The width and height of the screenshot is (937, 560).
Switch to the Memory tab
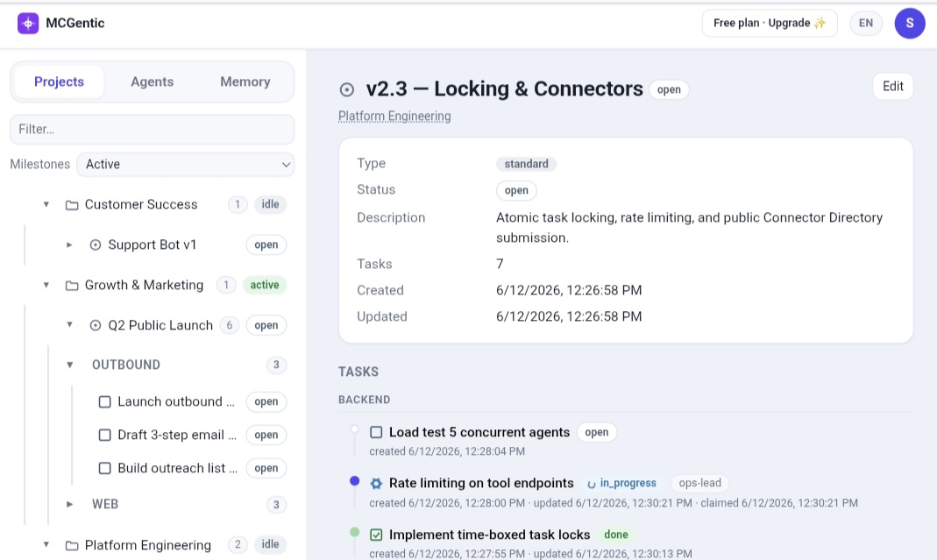(245, 82)
